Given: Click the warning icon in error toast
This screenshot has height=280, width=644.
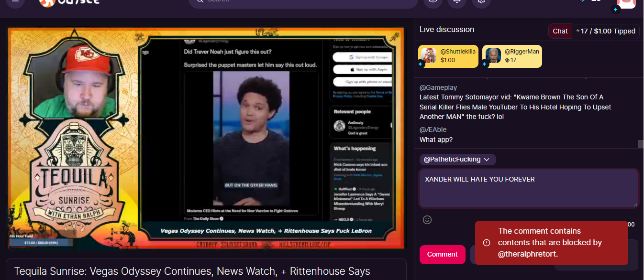Looking at the screenshot, I should coord(487,243).
